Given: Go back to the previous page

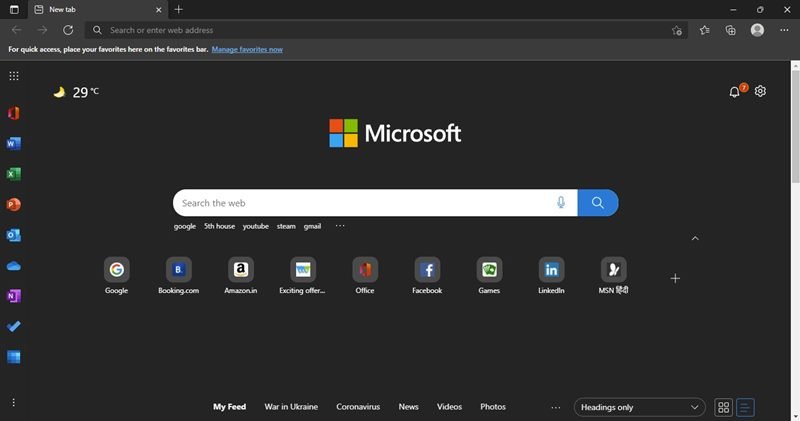Looking at the screenshot, I should 16,30.
